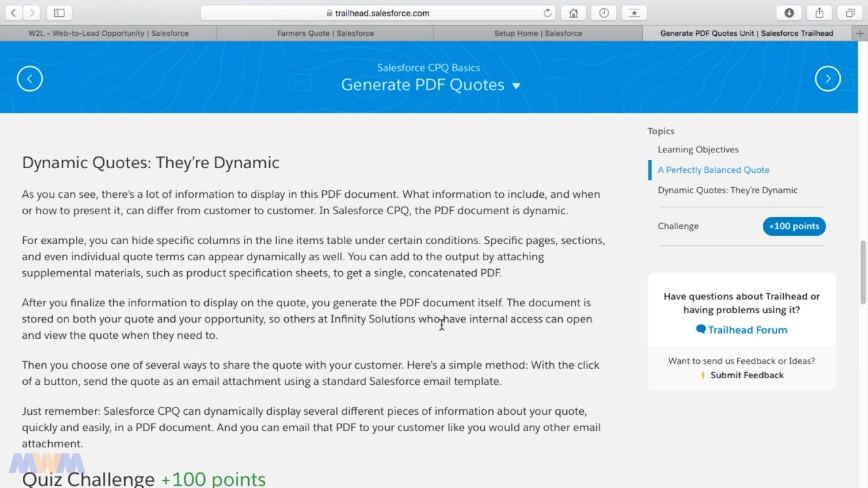868x488 pixels.
Task: Open the Submit Feedback link
Action: click(x=747, y=375)
